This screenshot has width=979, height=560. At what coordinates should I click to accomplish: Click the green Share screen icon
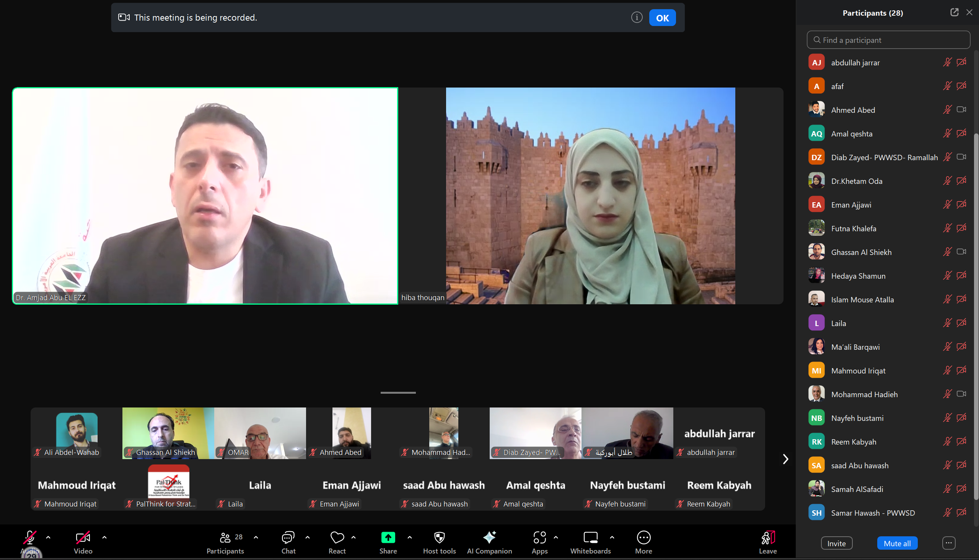(388, 537)
